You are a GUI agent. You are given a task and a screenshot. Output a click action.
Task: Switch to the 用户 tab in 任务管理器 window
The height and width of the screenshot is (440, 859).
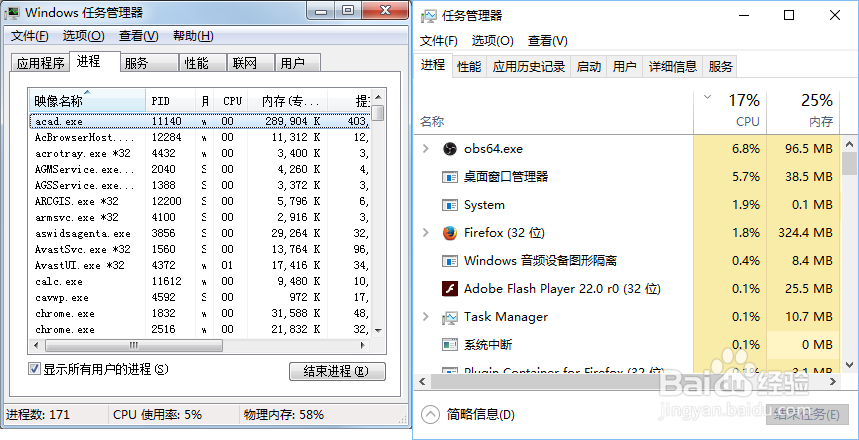[x=625, y=67]
